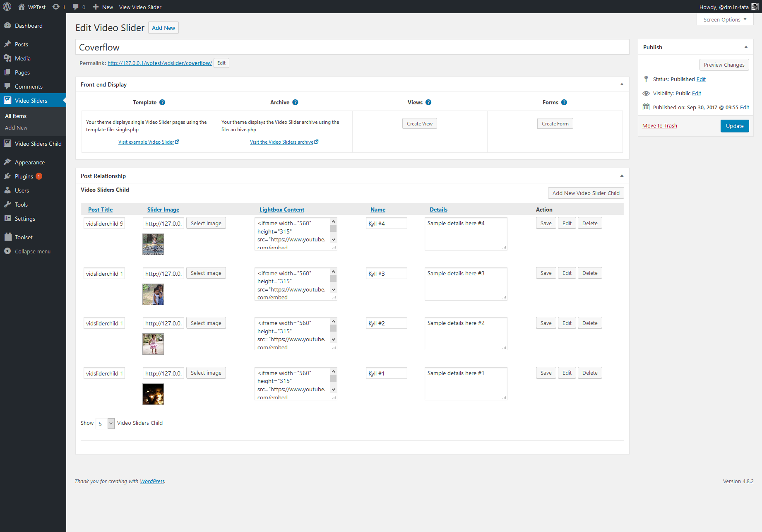The height and width of the screenshot is (532, 762).
Task: Click Archive help question icon
Action: coord(295,102)
